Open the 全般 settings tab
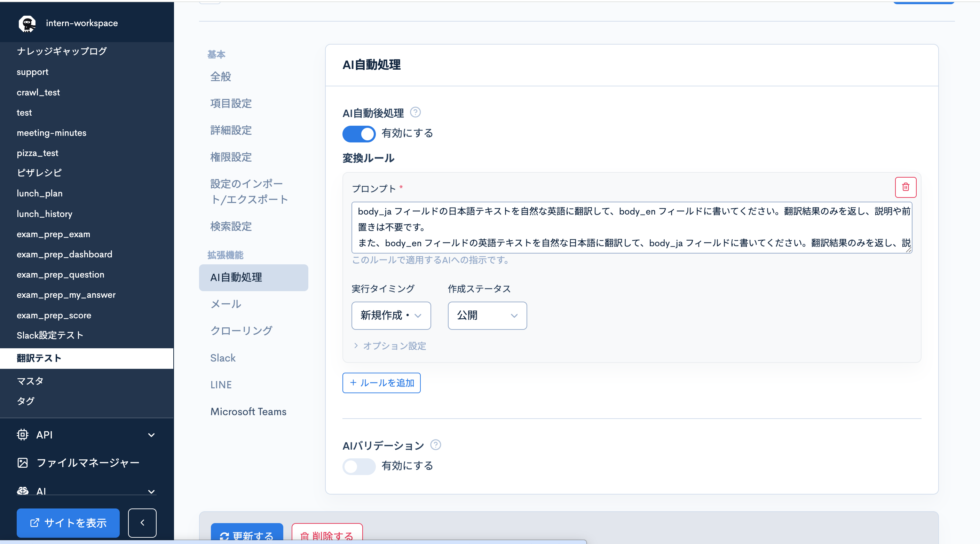This screenshot has height=544, width=980. tap(221, 77)
